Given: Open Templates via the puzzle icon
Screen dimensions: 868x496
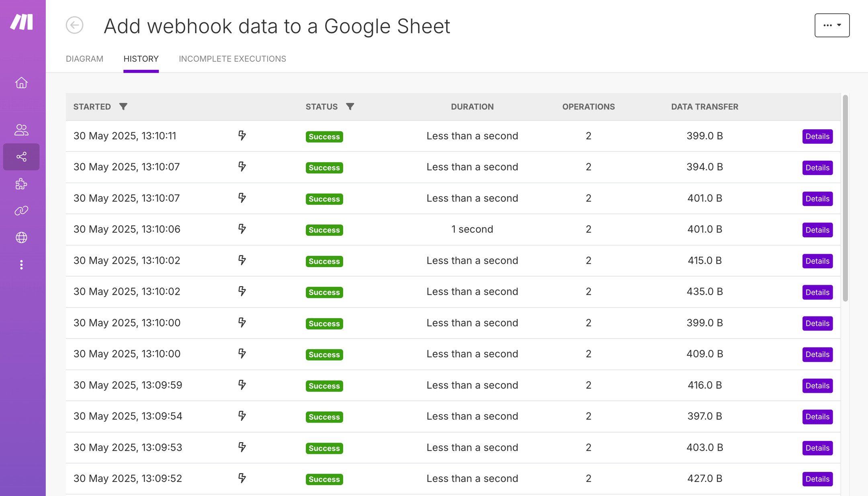Looking at the screenshot, I should (x=21, y=184).
